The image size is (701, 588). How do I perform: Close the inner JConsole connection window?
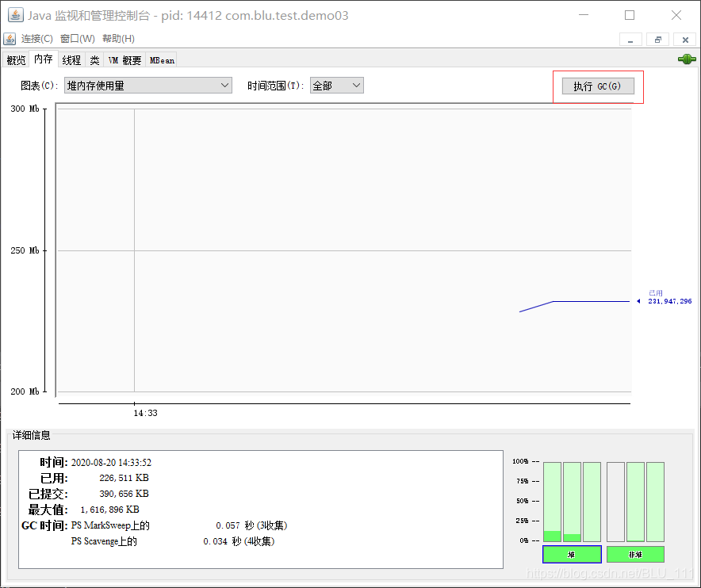click(685, 40)
